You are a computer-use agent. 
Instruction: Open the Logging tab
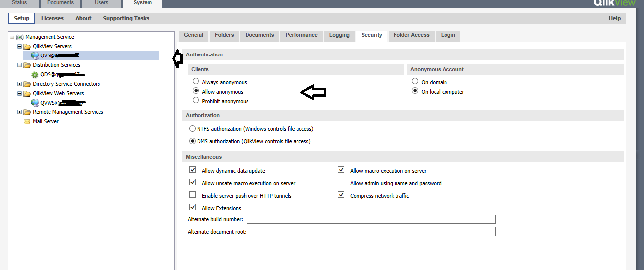(x=340, y=35)
